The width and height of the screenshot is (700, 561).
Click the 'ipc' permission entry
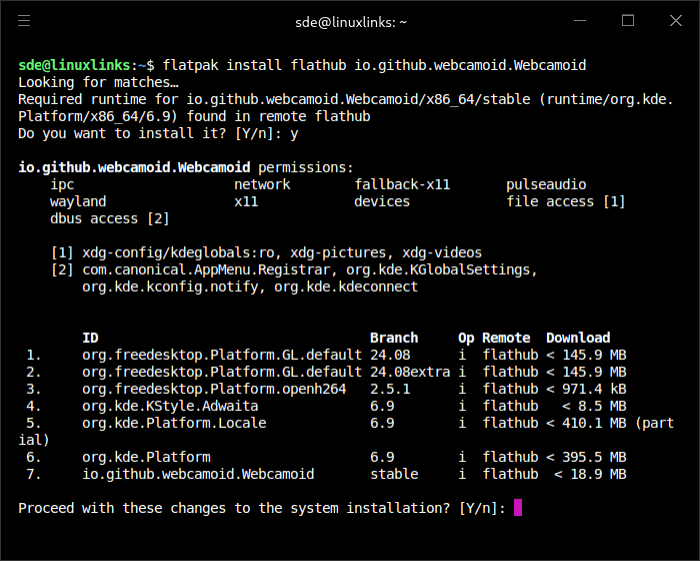tap(62, 185)
